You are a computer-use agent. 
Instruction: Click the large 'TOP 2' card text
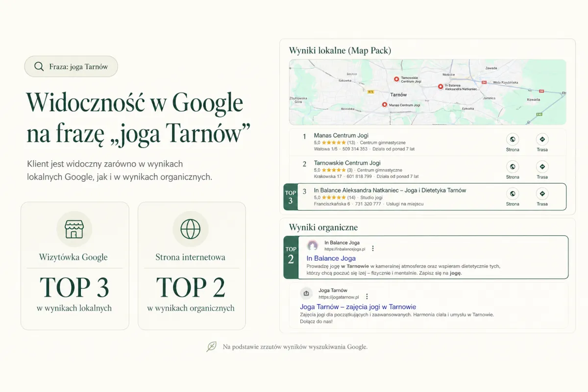pos(191,288)
